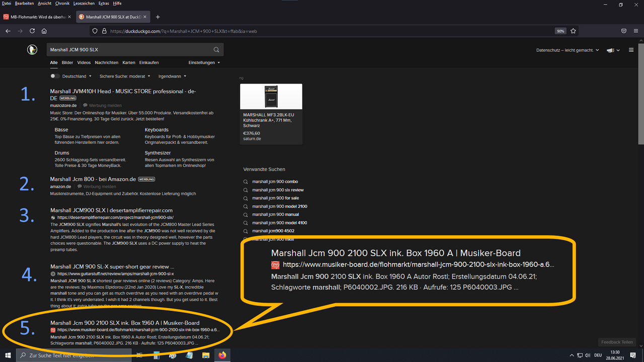
Task: Click the search icon beside 'marshall jcm 900 combo'
Action: click(246, 182)
